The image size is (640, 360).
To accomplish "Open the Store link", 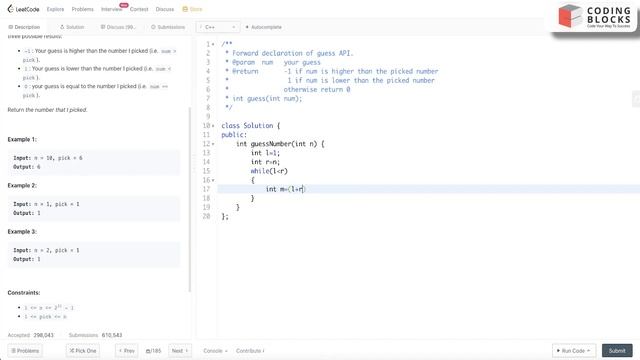I will coord(192,9).
